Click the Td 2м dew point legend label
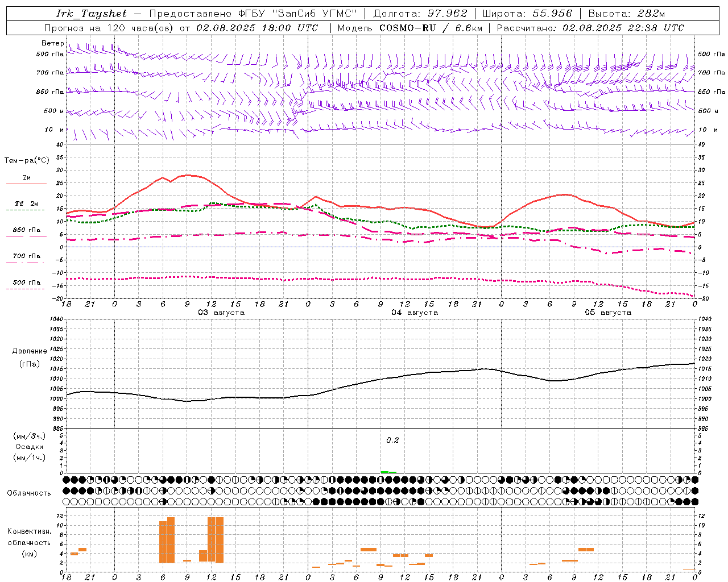The height and width of the screenshot is (582, 728). 26,203
